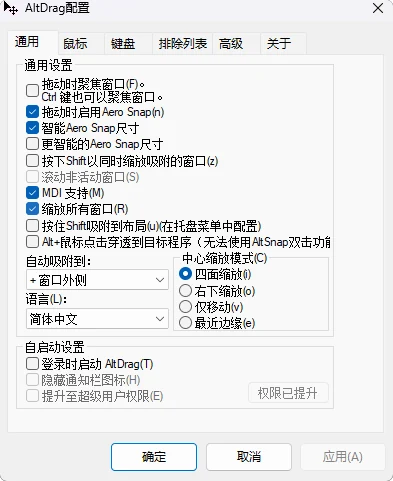Enable 登录时启动 AltDrag(T) checkbox
Viewport: 393px width, 481px height.
pos(32,364)
